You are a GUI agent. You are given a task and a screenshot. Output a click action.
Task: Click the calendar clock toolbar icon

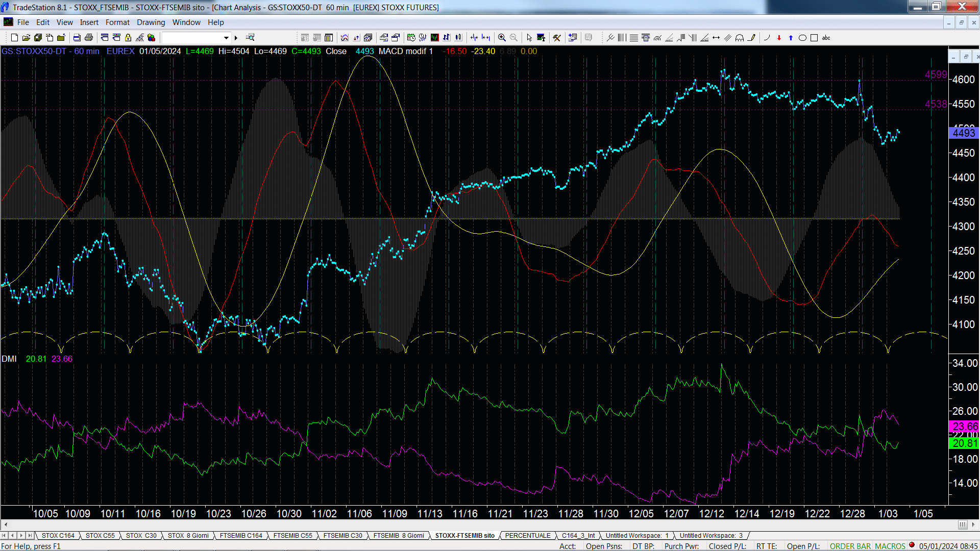pyautogui.click(x=411, y=38)
